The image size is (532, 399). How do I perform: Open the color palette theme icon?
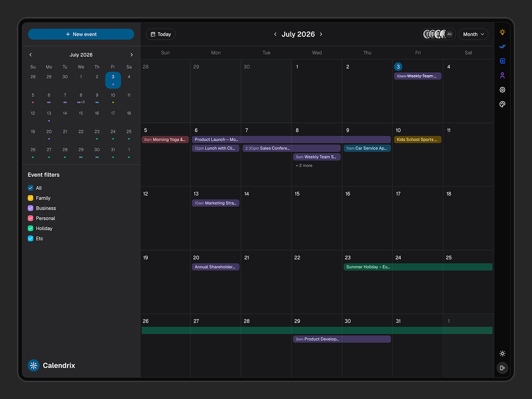(x=502, y=104)
